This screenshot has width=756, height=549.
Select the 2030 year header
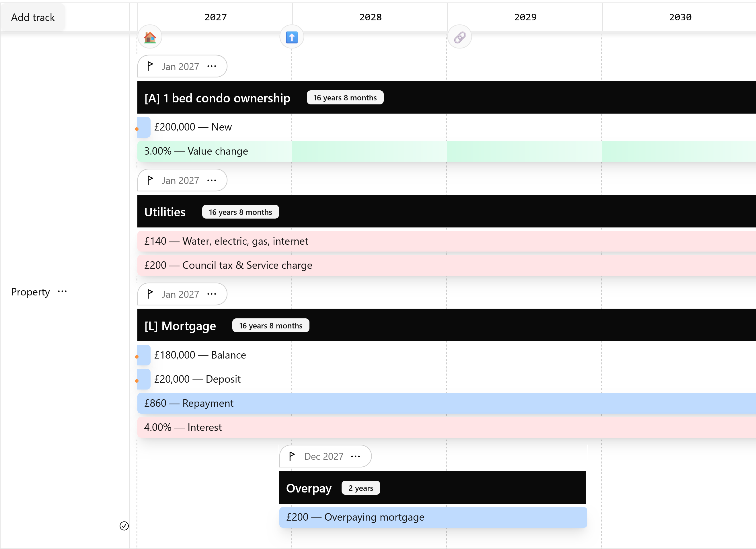(680, 17)
